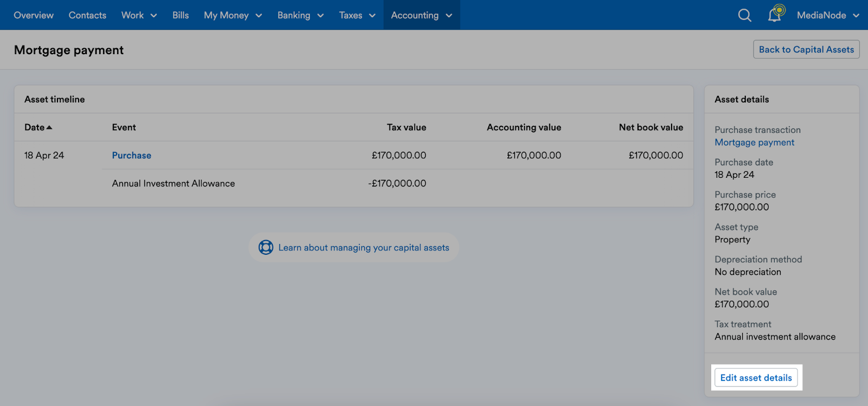Click the Annual investment allowance tax treatment value
Screen dimensions: 868x406
coord(775,337)
